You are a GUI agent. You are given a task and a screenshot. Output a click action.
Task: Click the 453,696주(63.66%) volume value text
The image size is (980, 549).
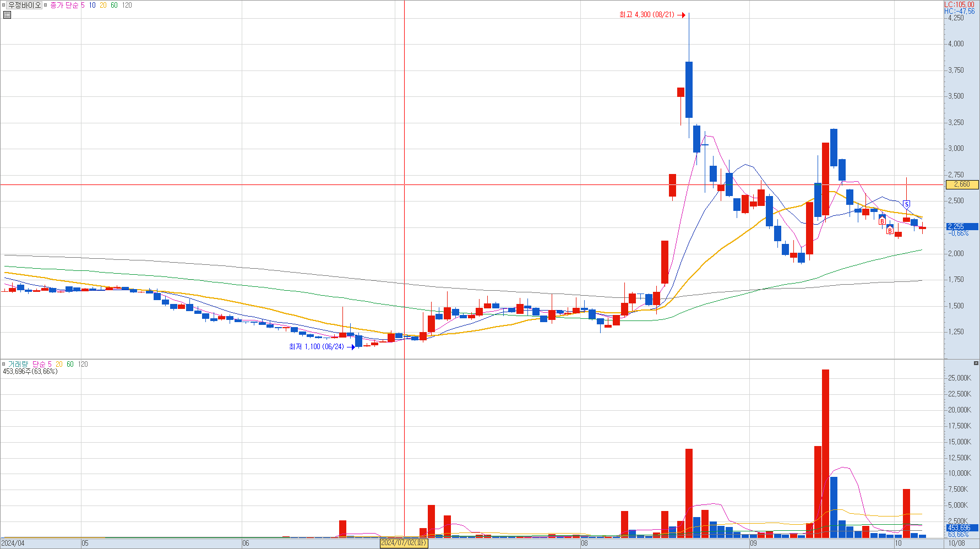click(30, 371)
